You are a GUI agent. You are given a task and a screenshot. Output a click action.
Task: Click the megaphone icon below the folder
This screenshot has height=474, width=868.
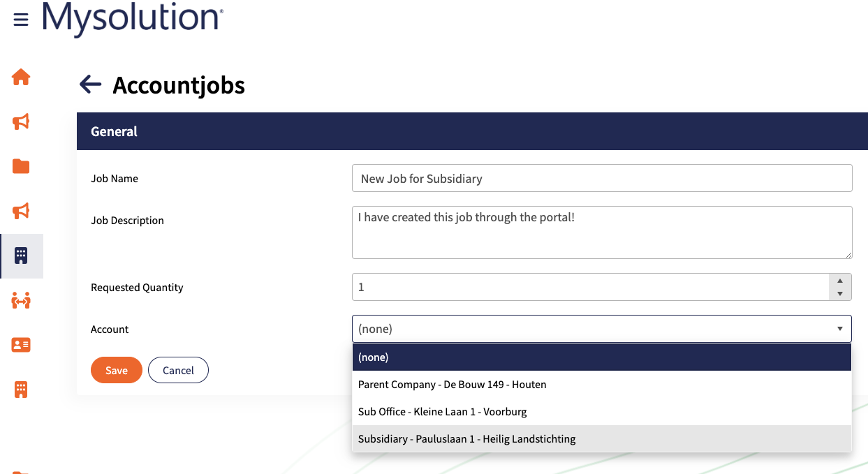pos(21,211)
